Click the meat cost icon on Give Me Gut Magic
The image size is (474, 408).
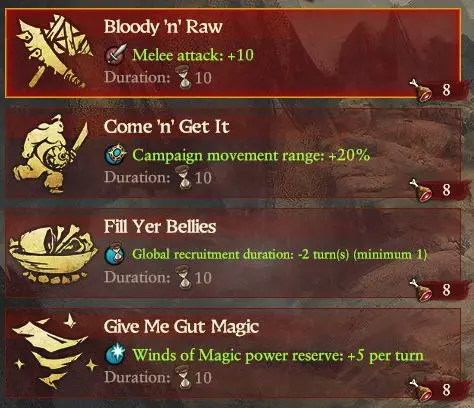coord(420,390)
